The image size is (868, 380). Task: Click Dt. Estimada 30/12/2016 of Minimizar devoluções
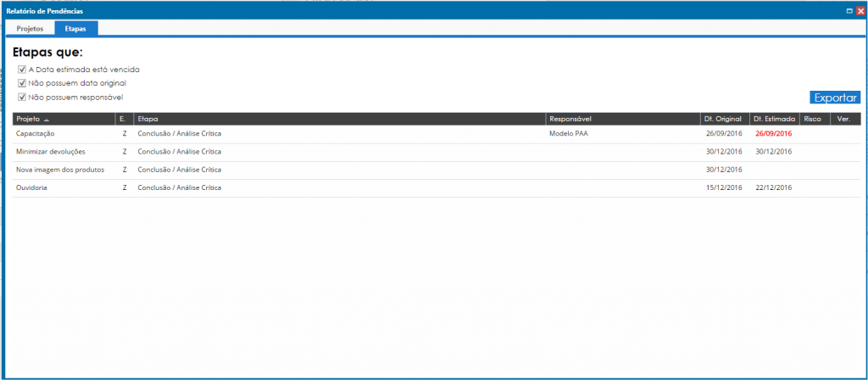coord(774,152)
